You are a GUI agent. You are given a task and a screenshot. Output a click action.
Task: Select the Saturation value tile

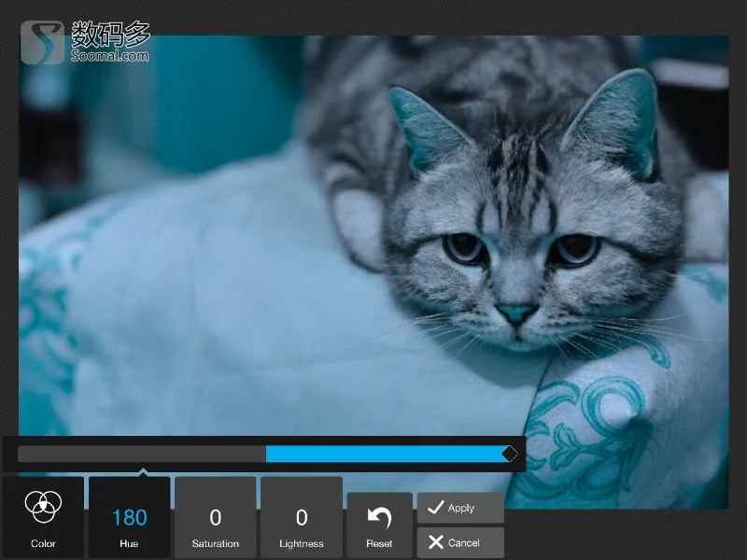[x=216, y=517]
